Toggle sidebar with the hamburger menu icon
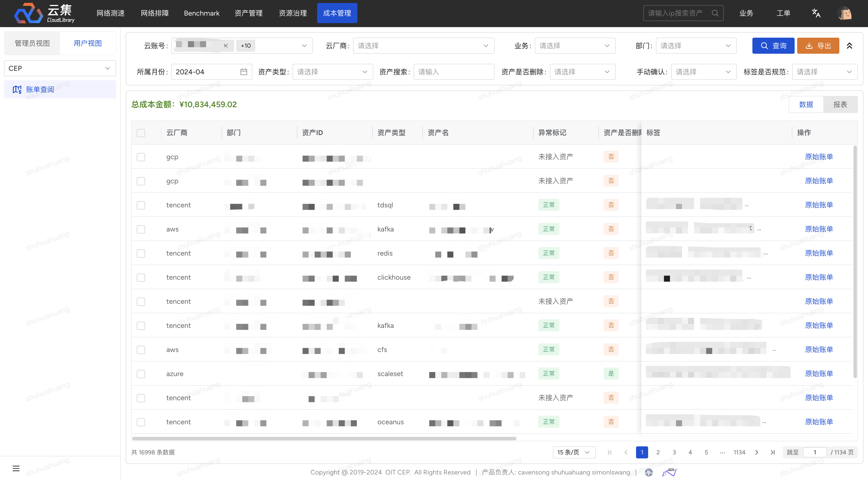Screen dimensions: 868x480 [16, 468]
